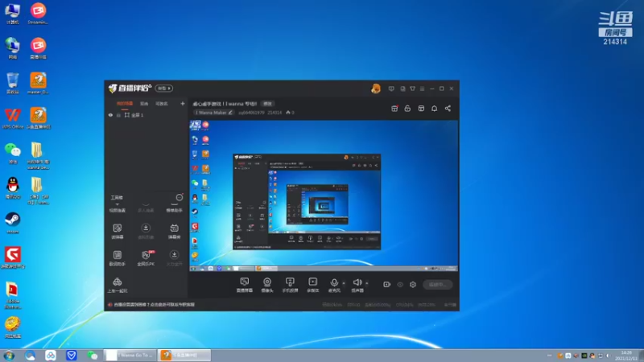644x362 pixels.
Task: Open the toolbox tool below the circle icon
Action: (174, 207)
